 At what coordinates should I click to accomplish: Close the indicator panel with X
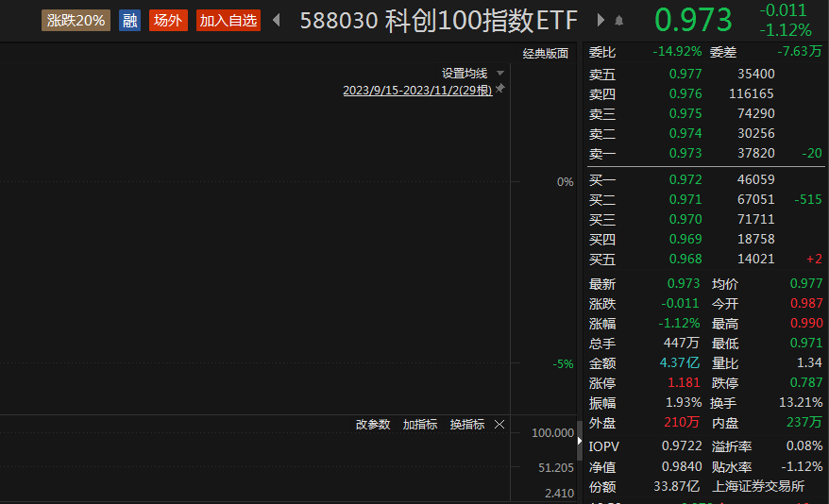point(499,424)
